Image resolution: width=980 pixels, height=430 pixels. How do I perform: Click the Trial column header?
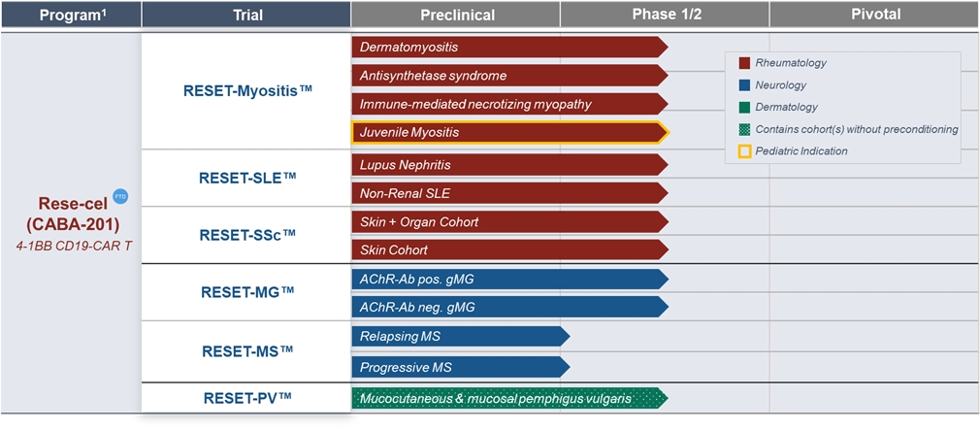pos(246,15)
